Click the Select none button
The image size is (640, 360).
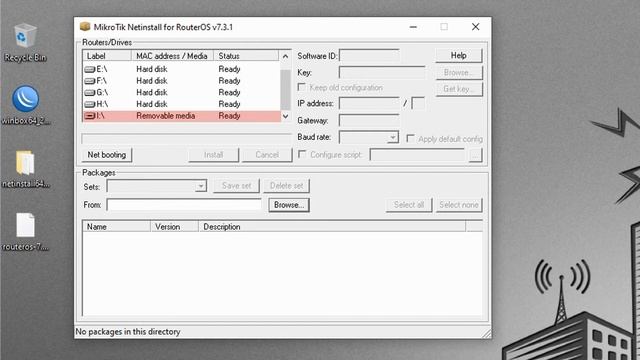point(459,205)
